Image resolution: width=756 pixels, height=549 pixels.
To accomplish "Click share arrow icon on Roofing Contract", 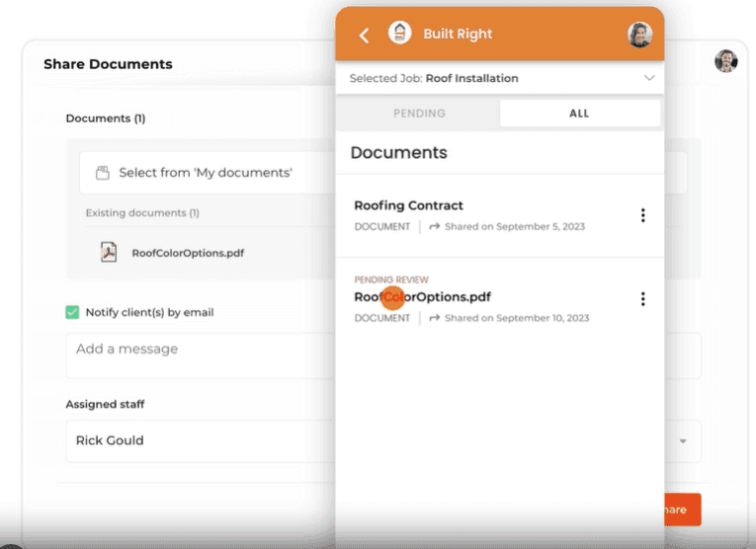I will (435, 226).
